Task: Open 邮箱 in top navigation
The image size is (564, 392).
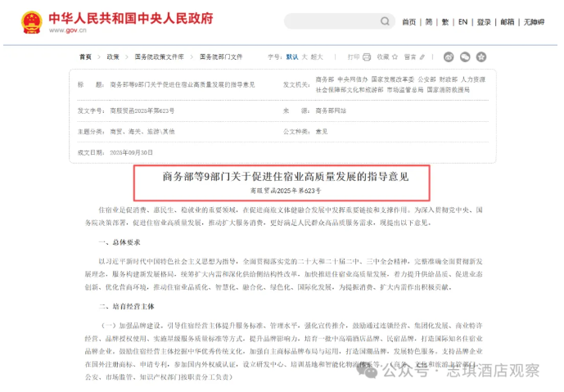Action: 508,22
